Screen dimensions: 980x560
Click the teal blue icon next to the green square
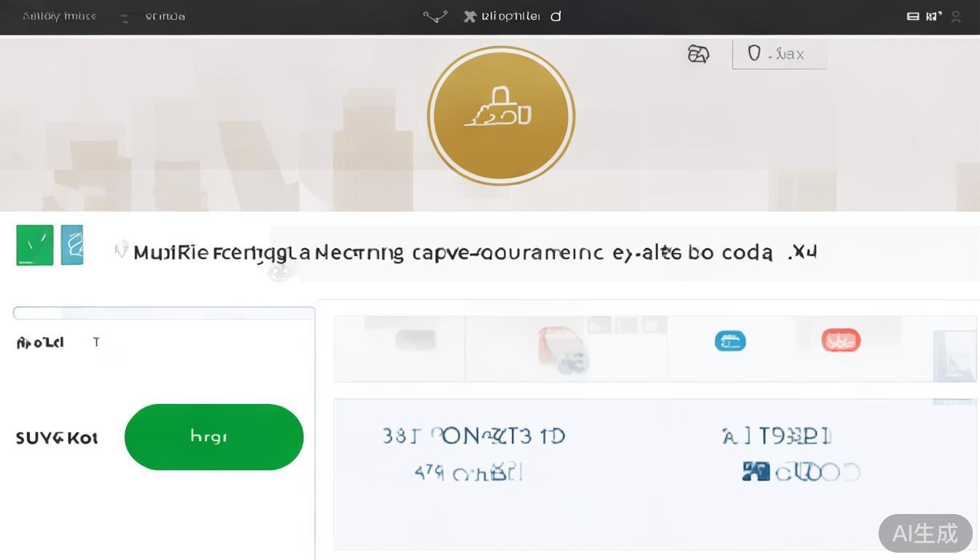[72, 245]
